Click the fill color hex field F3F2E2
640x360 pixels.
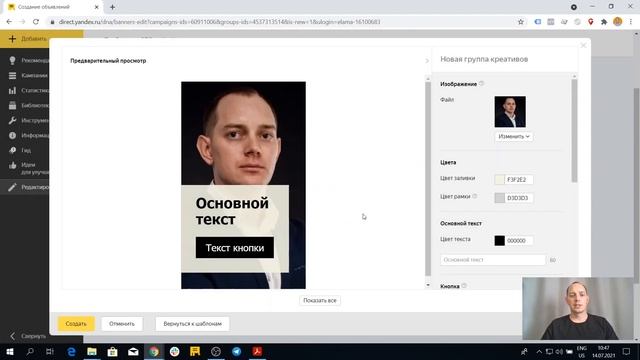(519, 180)
